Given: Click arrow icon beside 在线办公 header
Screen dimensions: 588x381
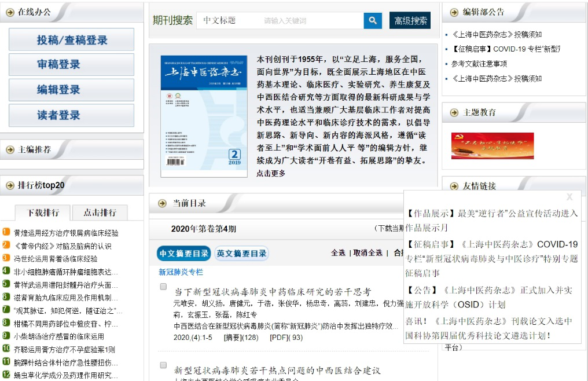Looking at the screenshot, I should 10,12.
